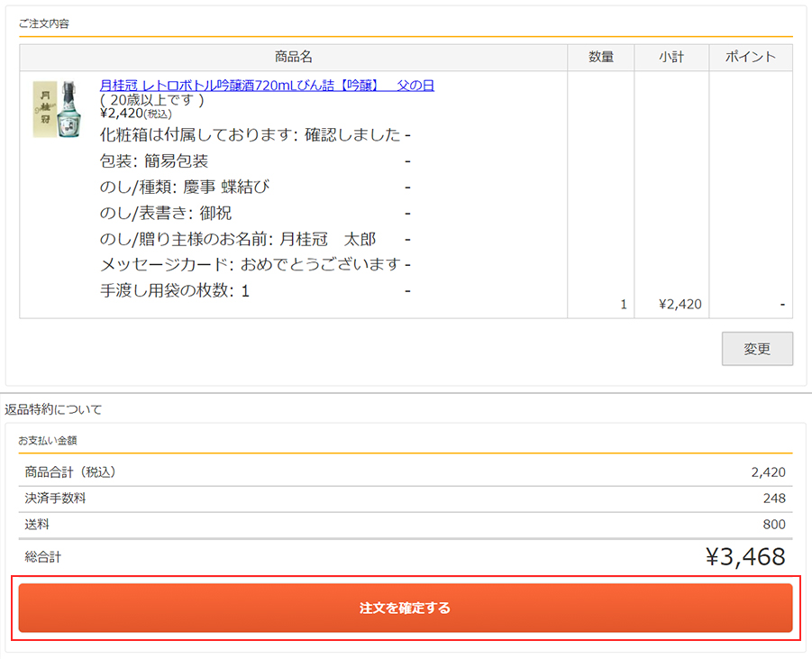Click the お支払い金額 section heading
The width and height of the screenshot is (812, 659).
tap(44, 440)
